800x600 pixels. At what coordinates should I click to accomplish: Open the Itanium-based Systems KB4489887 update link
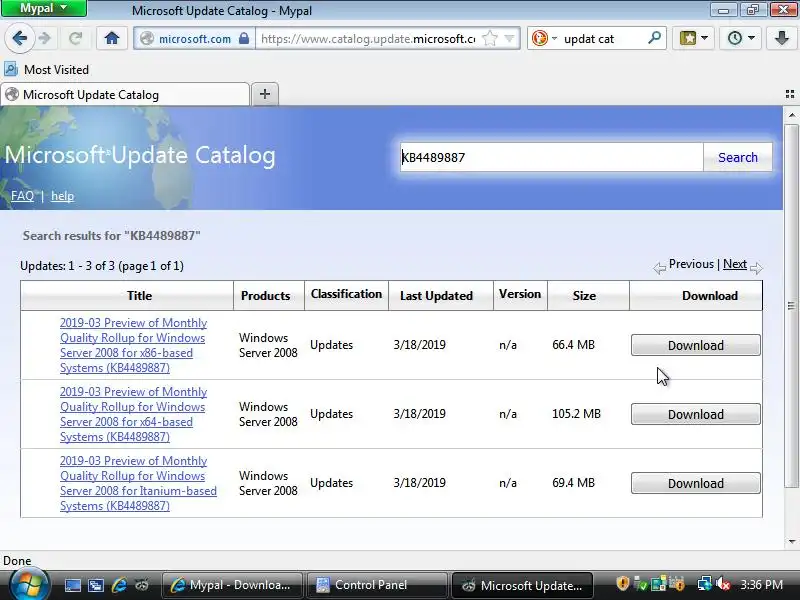tap(138, 483)
